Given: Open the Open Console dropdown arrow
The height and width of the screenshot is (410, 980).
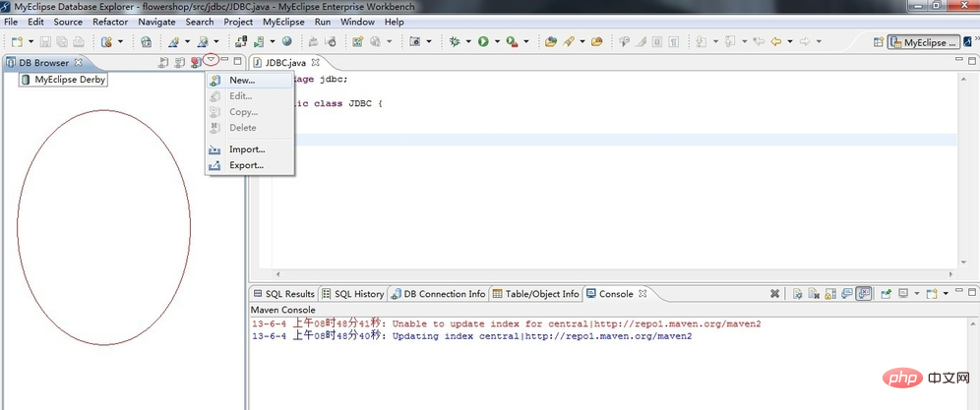Looking at the screenshot, I should (946, 293).
